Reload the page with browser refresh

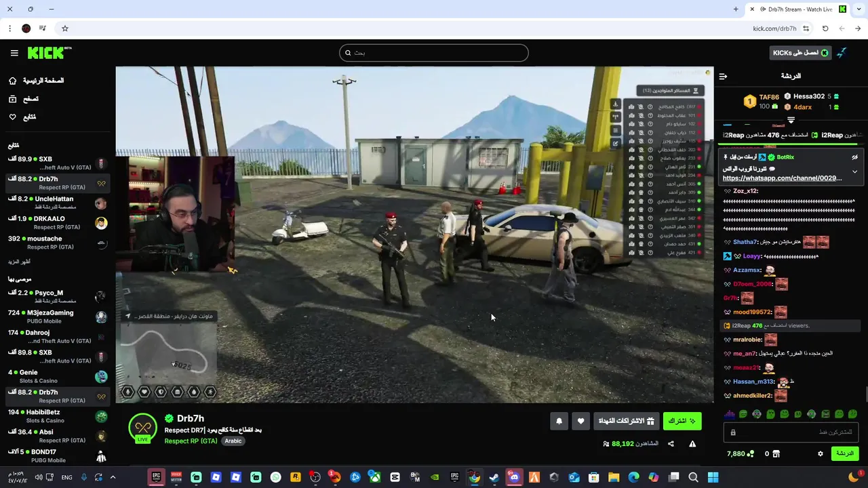click(x=825, y=28)
